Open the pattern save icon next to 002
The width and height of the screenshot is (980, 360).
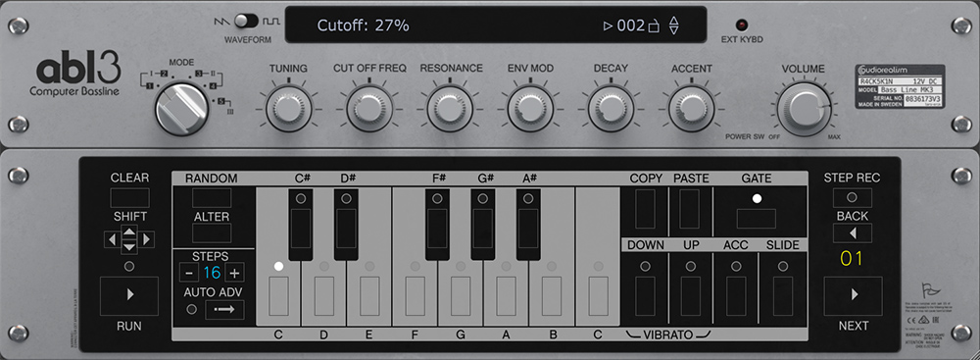pos(654,26)
